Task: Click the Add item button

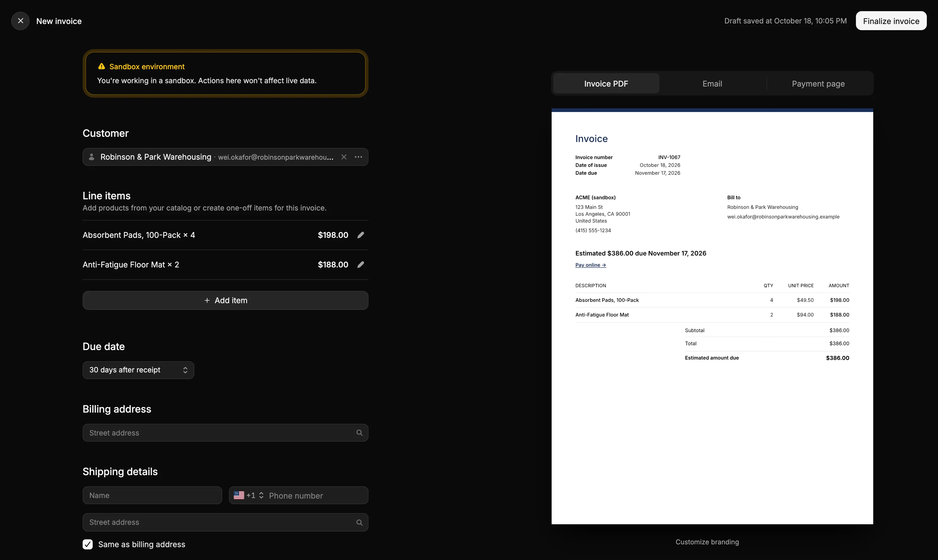Action: [225, 300]
